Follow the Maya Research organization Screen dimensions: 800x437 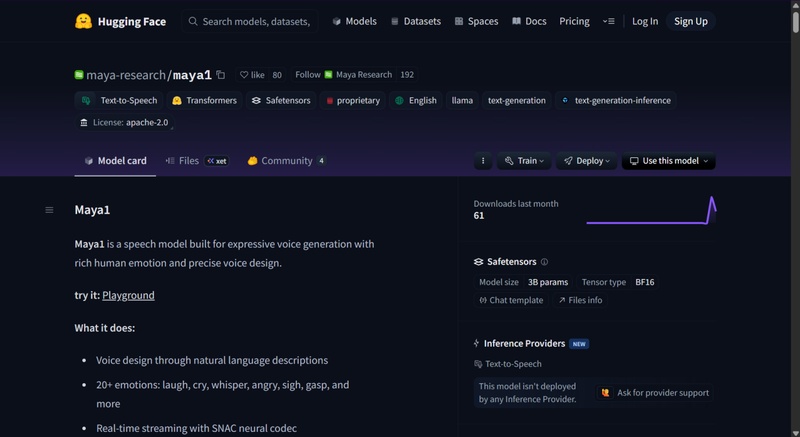tap(308, 75)
